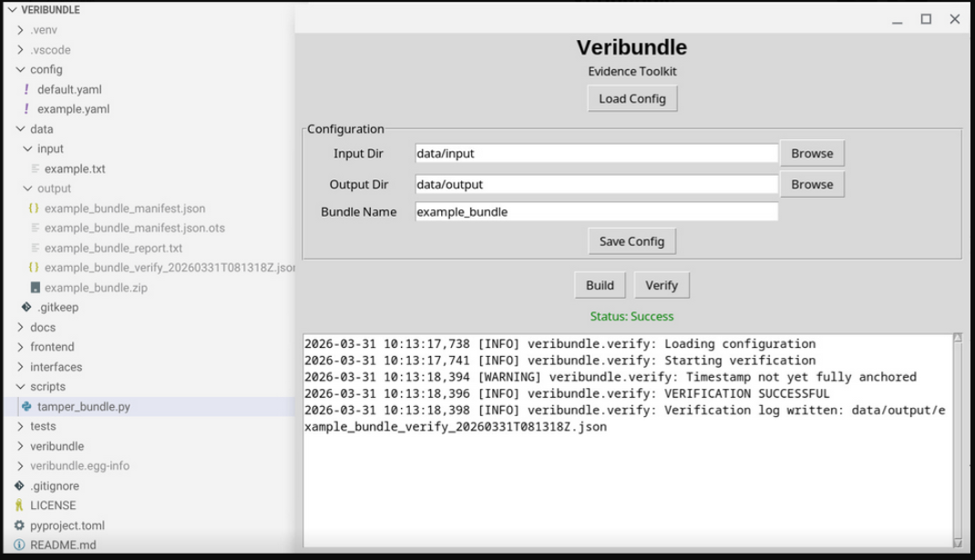Click the gear icon of pyproject.toml
Image resolution: width=975 pixels, height=560 pixels.
[19, 525]
